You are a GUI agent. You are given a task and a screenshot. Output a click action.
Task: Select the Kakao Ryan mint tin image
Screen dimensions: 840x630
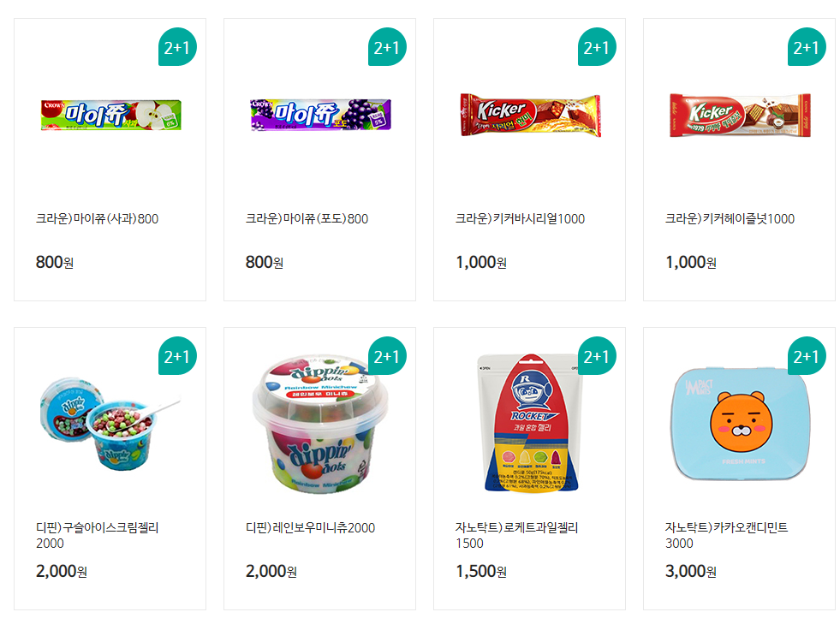point(741,424)
